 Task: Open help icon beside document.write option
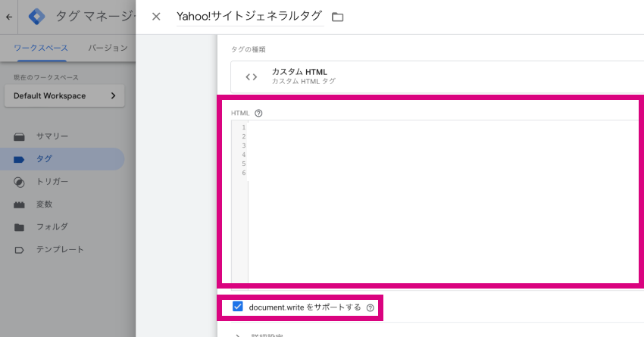pos(370,308)
